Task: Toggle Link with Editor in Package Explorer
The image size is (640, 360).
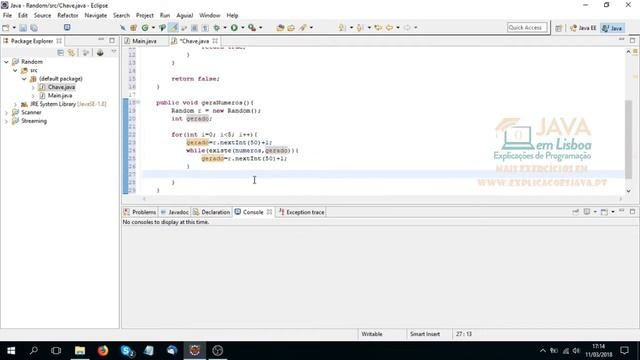Action: 71,53
